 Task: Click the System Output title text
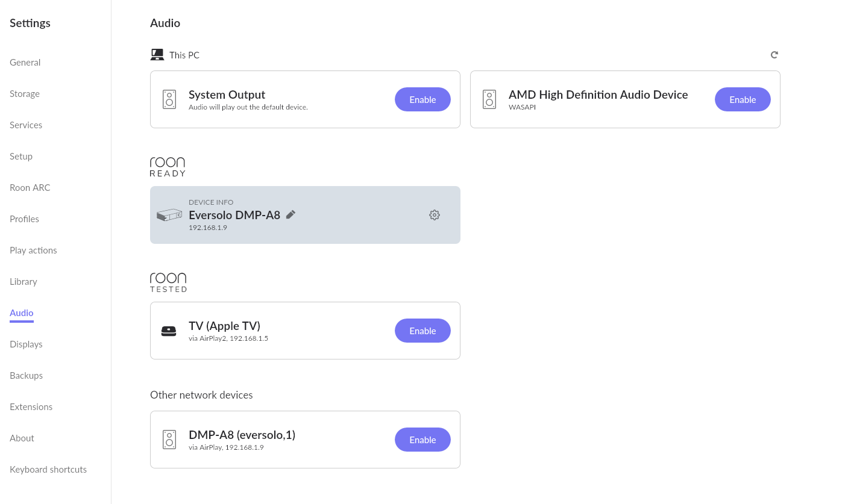click(x=227, y=95)
